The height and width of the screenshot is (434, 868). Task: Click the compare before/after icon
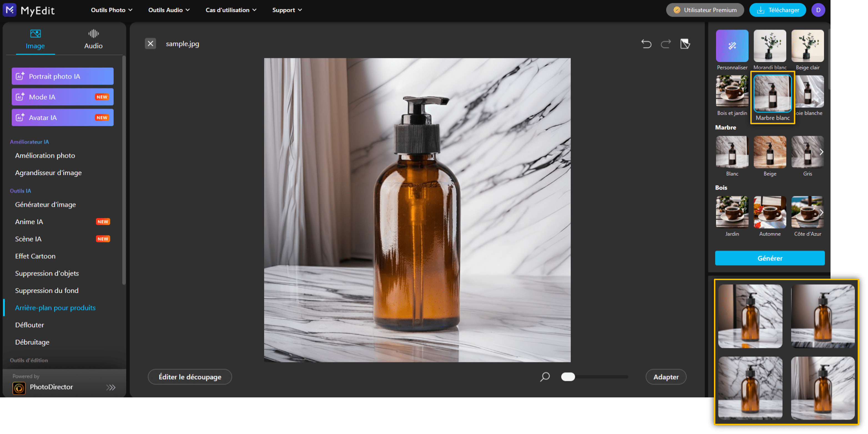(x=685, y=44)
